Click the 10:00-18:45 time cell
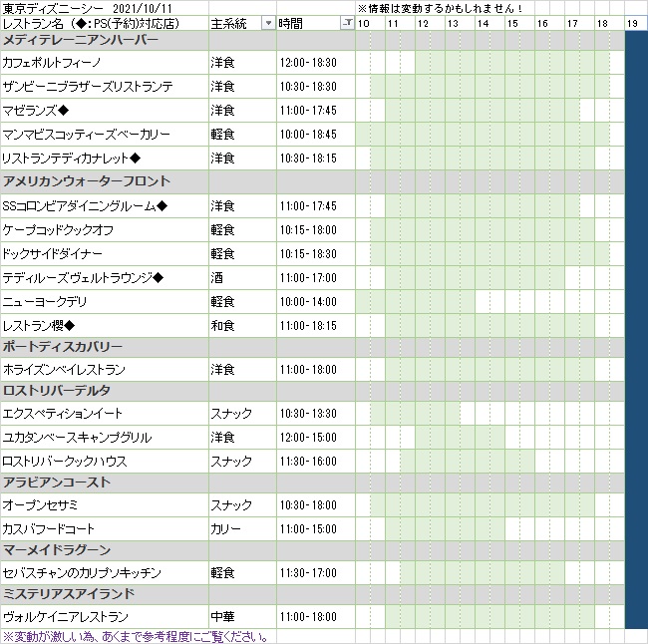This screenshot has height=644, width=648. click(x=316, y=135)
